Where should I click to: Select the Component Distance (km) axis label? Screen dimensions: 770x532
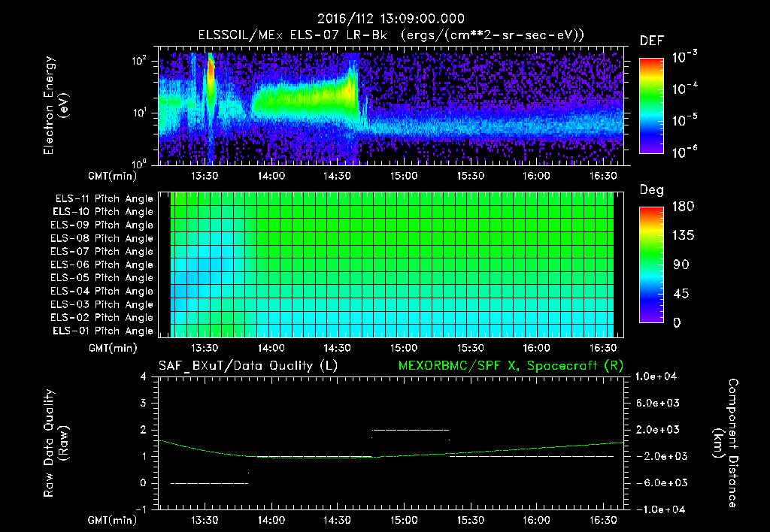pyautogui.click(x=726, y=443)
